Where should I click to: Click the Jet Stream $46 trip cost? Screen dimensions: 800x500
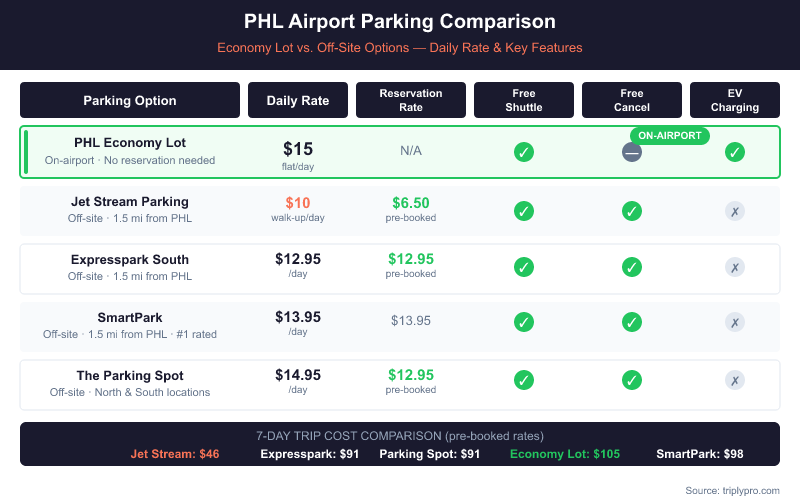click(x=175, y=454)
